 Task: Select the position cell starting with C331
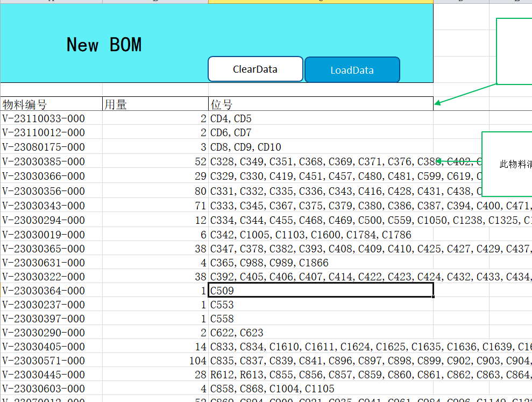321,191
